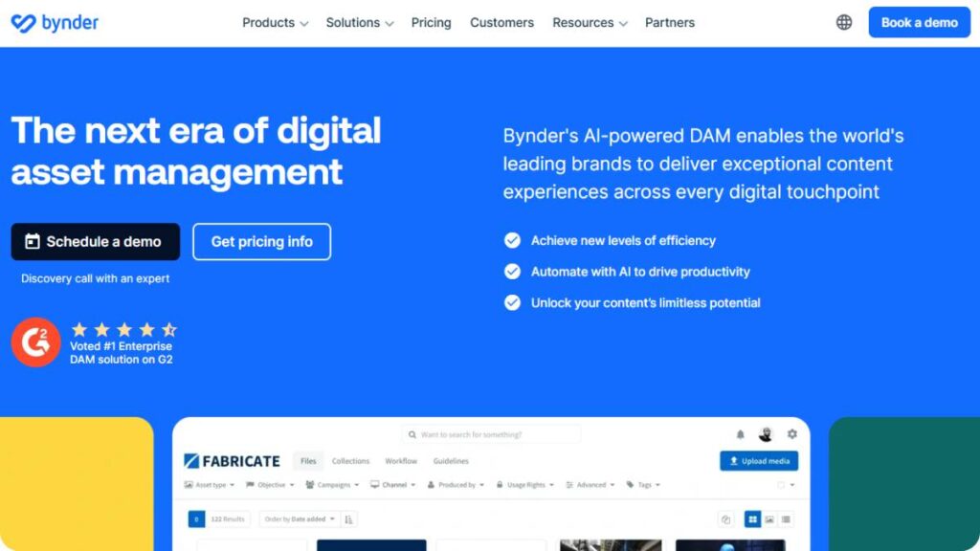Open the Customers page
Image resolution: width=980 pixels, height=551 pixels.
[501, 23]
